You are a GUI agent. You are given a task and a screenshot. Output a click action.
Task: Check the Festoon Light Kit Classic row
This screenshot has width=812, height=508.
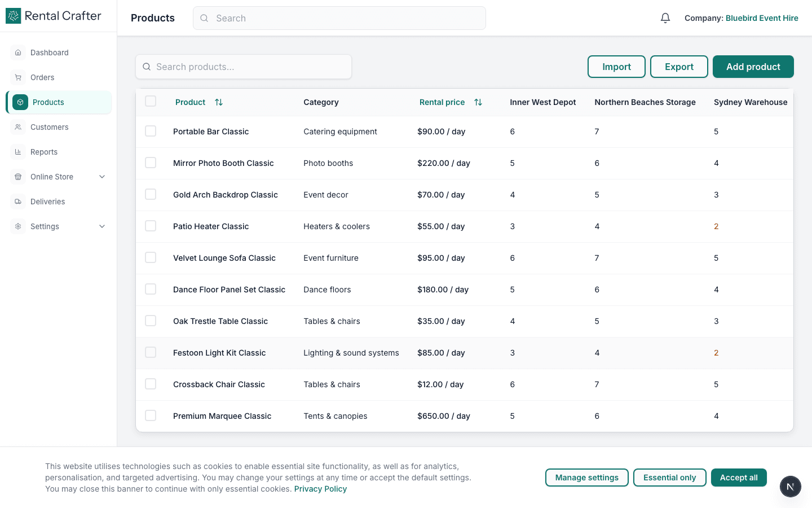coord(151,352)
